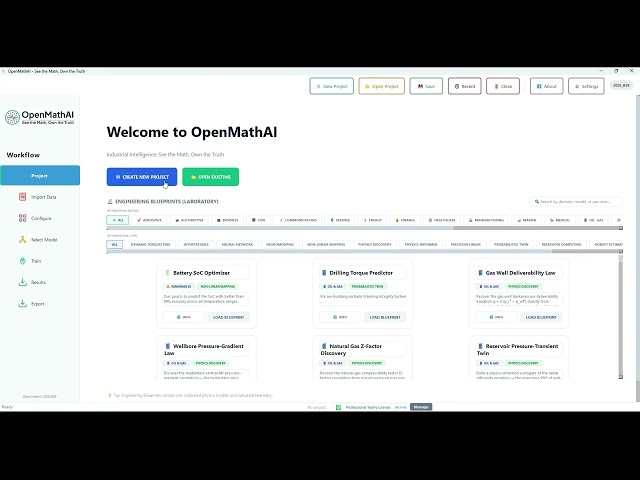Load the Battery SoC Optimizer blueprint
This screenshot has width=640, height=480.
coord(229,317)
